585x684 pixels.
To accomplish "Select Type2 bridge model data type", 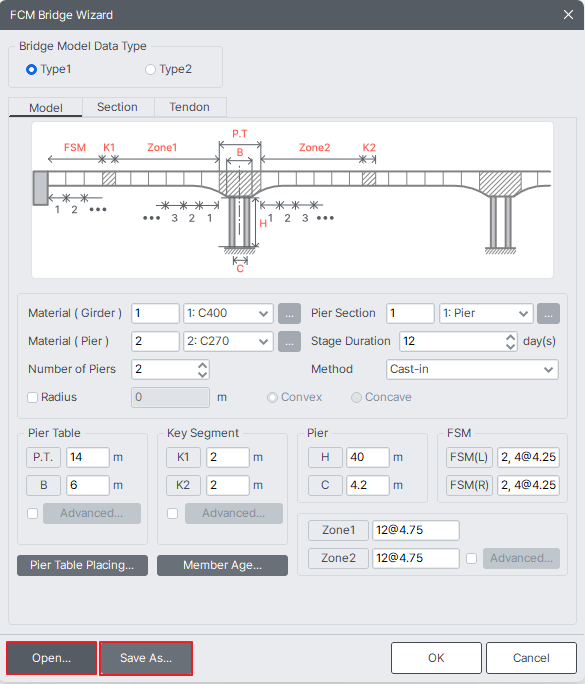I will coord(151,69).
